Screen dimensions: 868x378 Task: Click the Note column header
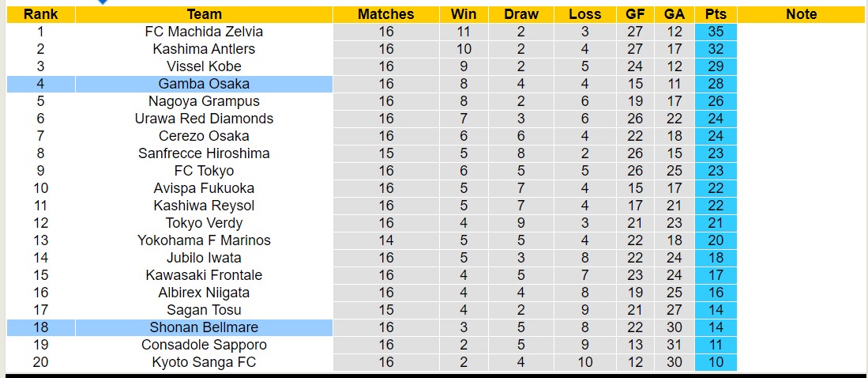[801, 14]
